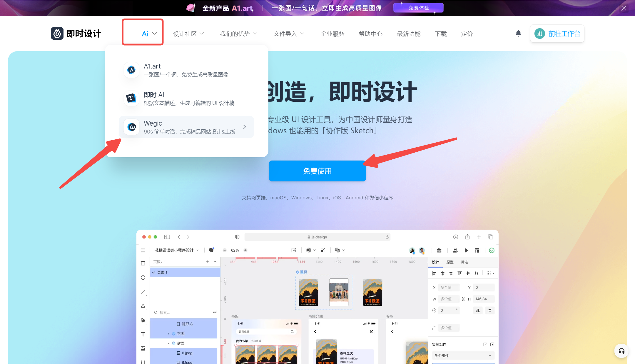Select the ellipse tool
The image size is (635, 364).
coord(143,278)
